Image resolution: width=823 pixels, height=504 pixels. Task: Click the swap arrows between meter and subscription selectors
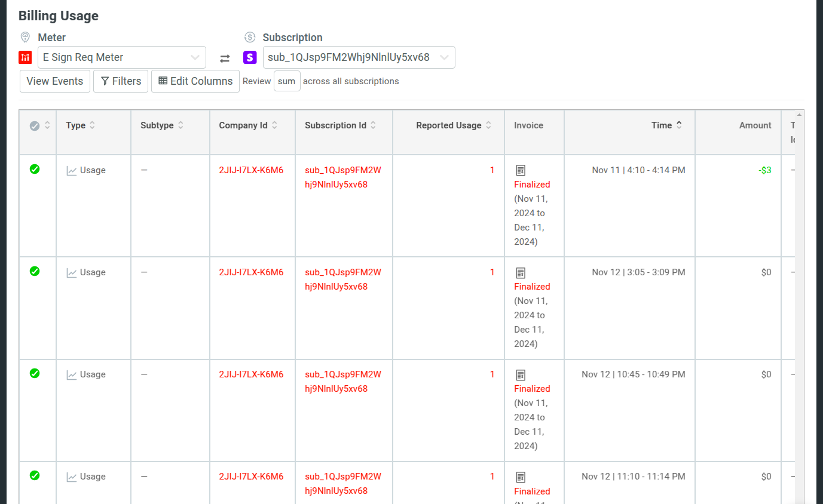(225, 57)
